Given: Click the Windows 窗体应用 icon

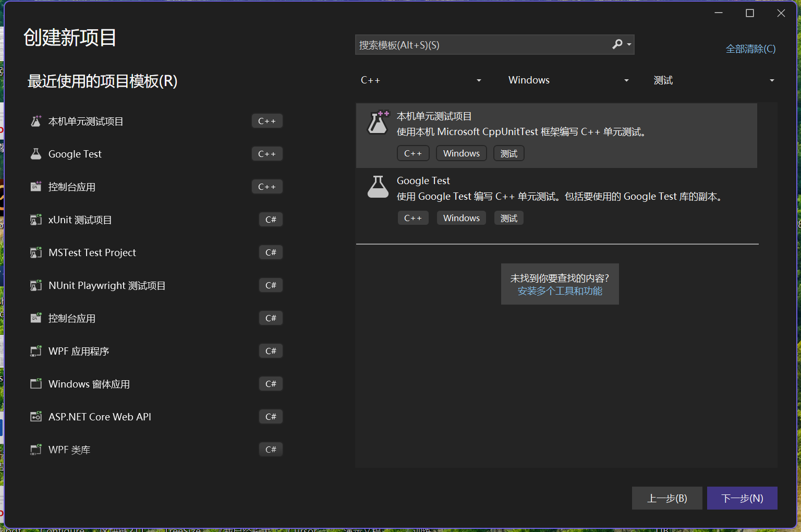Looking at the screenshot, I should tap(36, 384).
